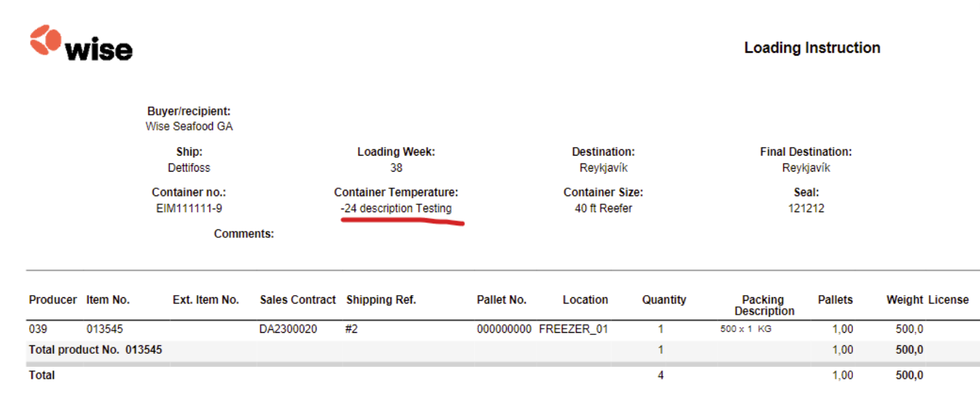Click the underlined container temperature value

click(x=396, y=209)
